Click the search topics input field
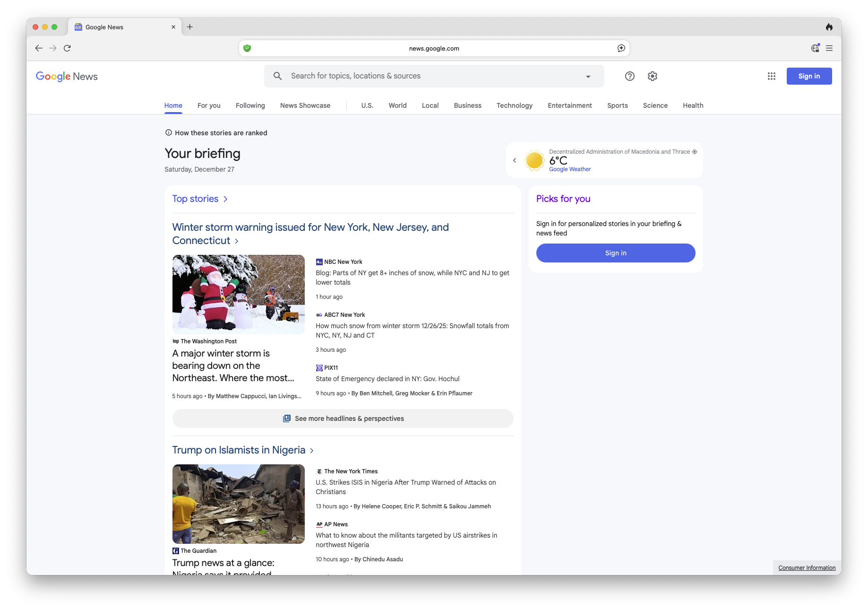 click(x=425, y=76)
